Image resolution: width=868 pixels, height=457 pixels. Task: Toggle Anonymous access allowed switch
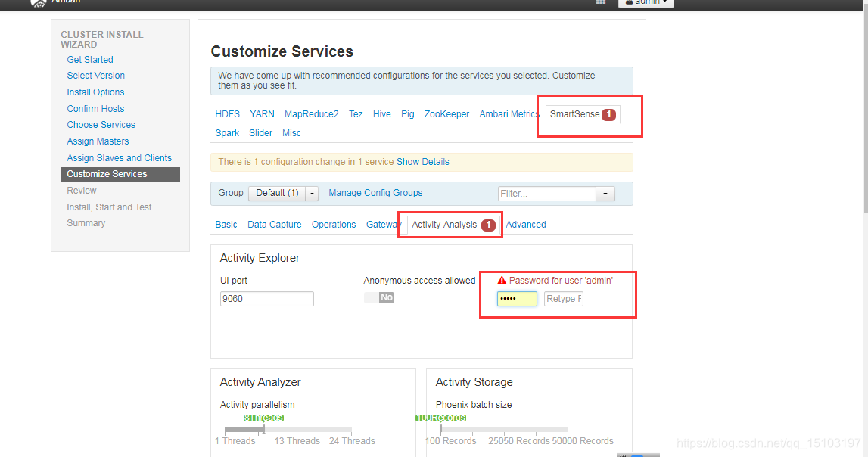click(x=378, y=297)
